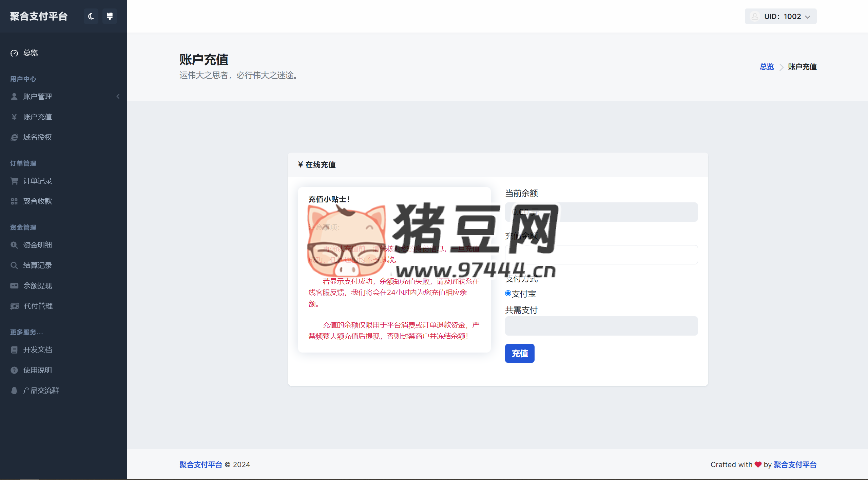Viewport: 868px width, 480px height.
Task: Click the 总览 dashboard gauge icon
Action: [14, 53]
